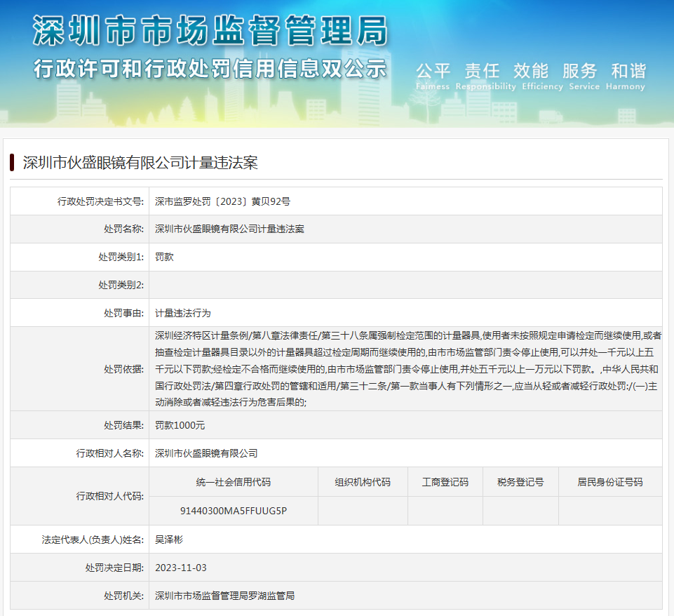
Task: Click the 工商登记码 column header
Action: [445, 482]
